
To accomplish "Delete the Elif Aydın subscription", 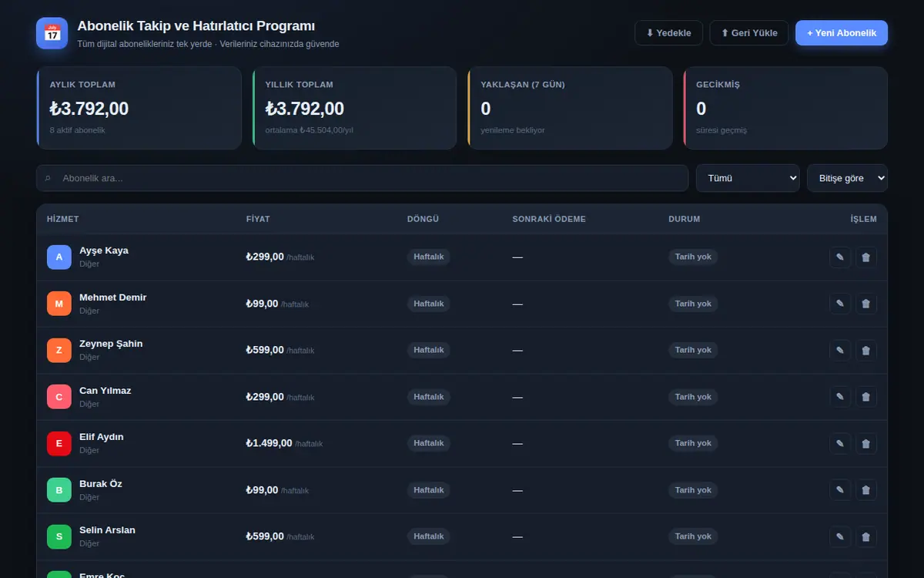I will pyautogui.click(x=866, y=443).
